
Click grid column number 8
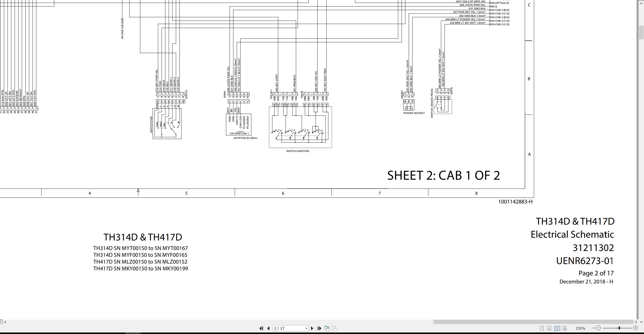coord(476,193)
